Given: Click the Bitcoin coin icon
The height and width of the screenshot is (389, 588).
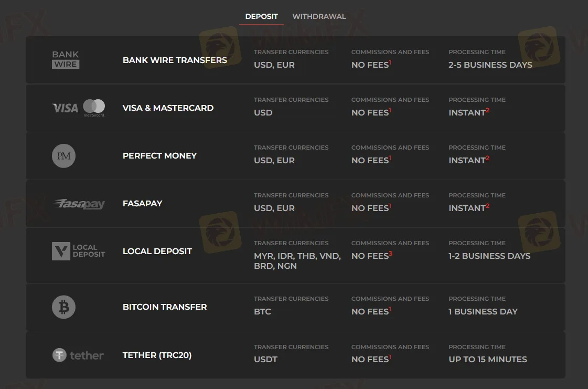Looking at the screenshot, I should (64, 307).
